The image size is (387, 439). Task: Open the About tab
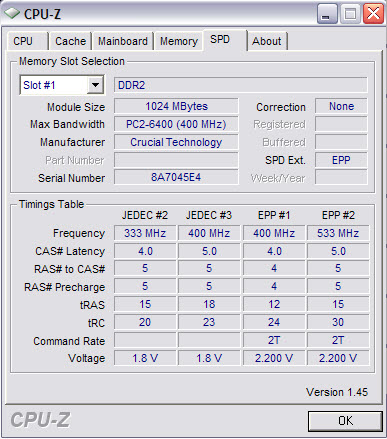point(267,41)
